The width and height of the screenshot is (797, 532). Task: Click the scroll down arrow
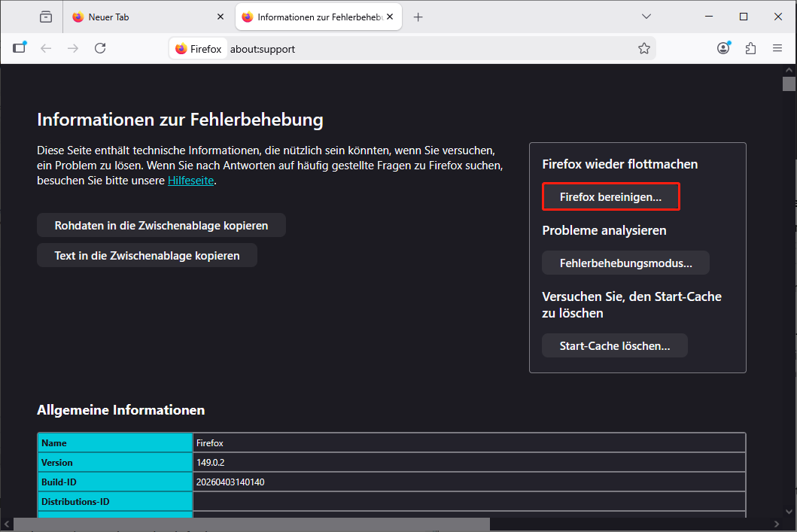point(789,512)
